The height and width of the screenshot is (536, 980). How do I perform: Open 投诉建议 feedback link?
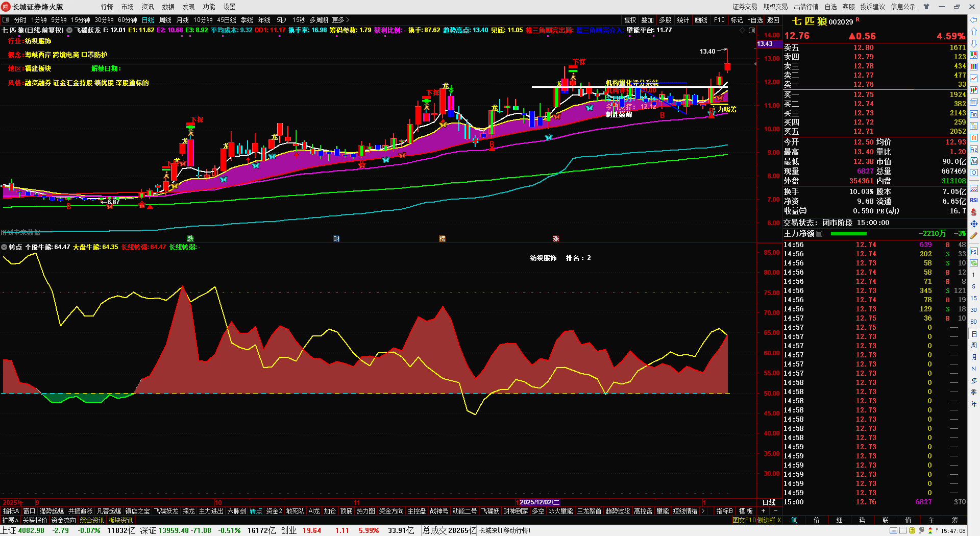tap(873, 7)
